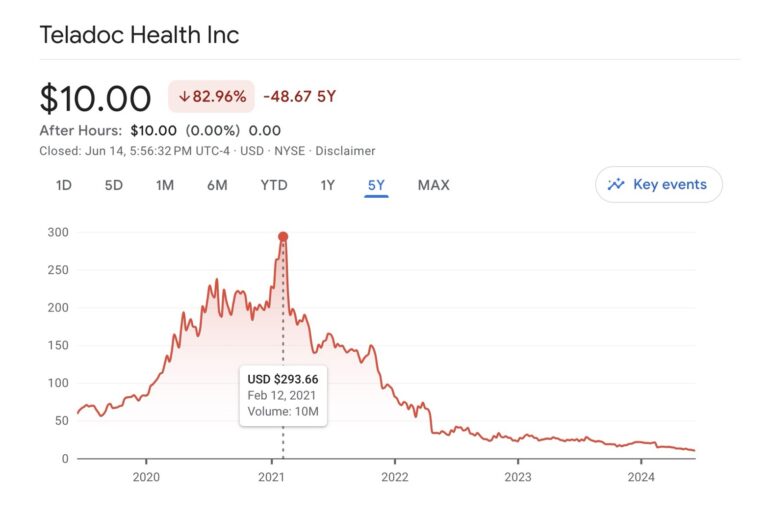Select the 5Y time range tab
This screenshot has height=515, width=768.
[376, 185]
